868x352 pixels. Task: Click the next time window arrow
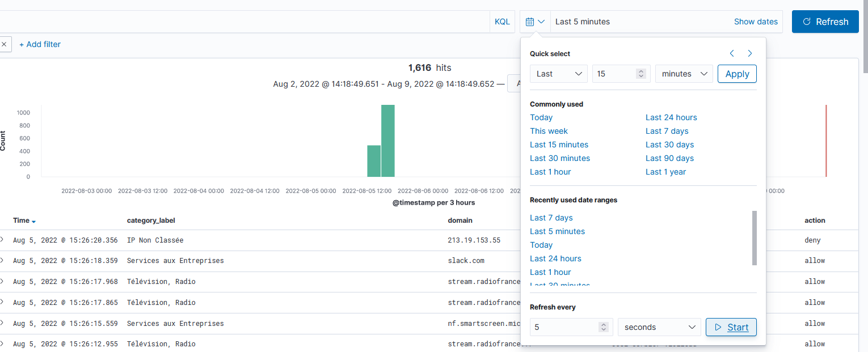point(749,53)
